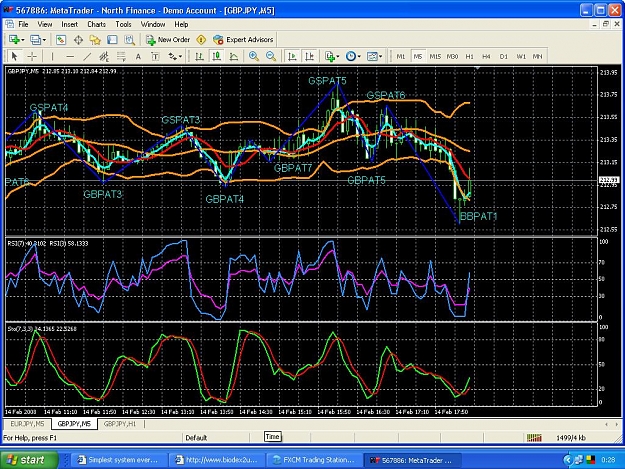The height and width of the screenshot is (469, 625).
Task: Open the Insert menu
Action: coord(69,24)
